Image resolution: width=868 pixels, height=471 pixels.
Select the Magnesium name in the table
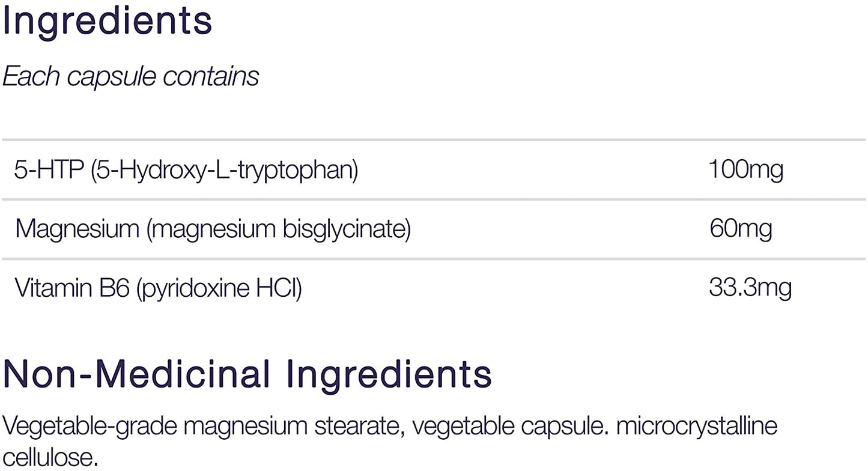click(x=76, y=229)
